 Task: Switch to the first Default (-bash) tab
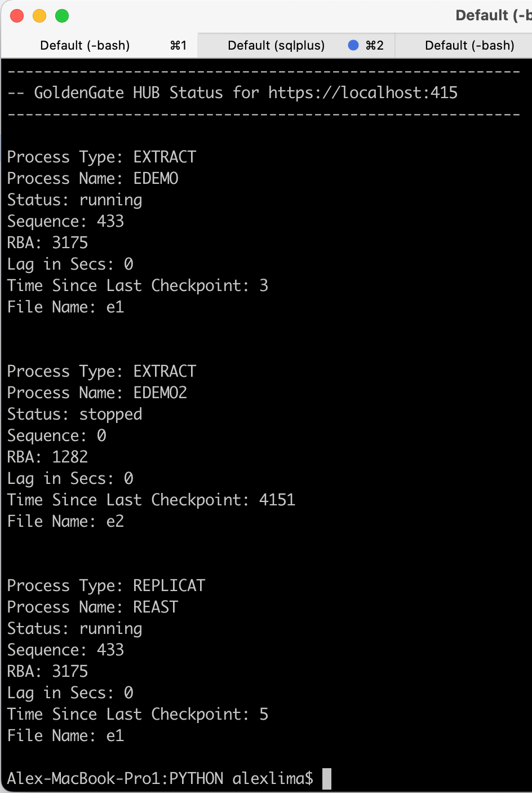click(x=85, y=46)
